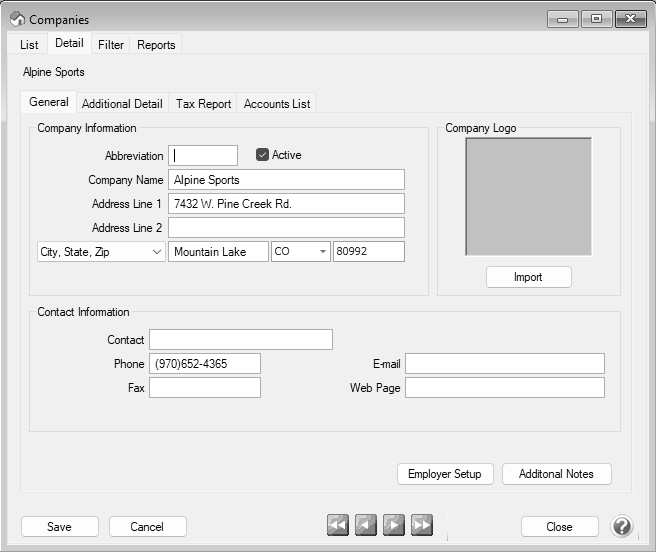The width and height of the screenshot is (656, 552).
Task: Uncheck the Active checkbox
Action: point(263,155)
